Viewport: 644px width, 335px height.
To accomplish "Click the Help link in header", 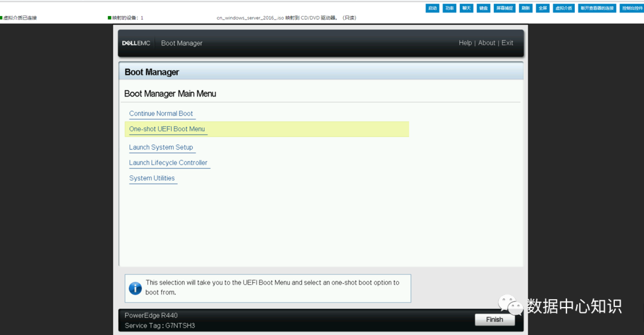I will point(465,43).
